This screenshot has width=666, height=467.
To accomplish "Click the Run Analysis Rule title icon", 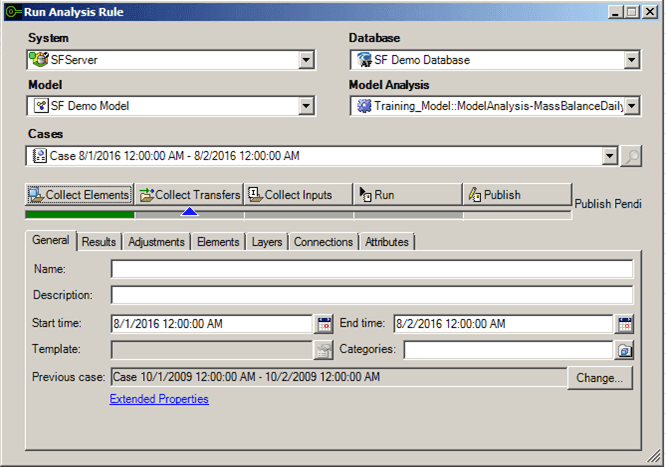I will tap(13, 12).
